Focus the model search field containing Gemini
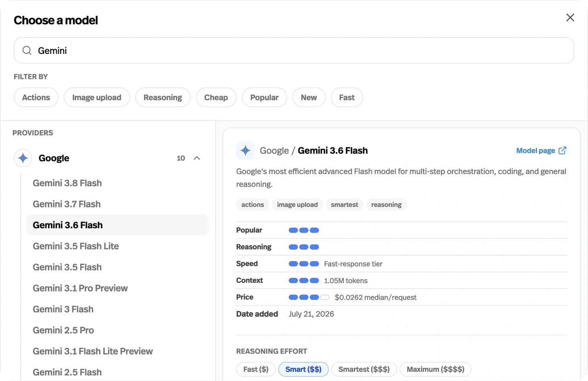The image size is (588, 381). [294, 50]
